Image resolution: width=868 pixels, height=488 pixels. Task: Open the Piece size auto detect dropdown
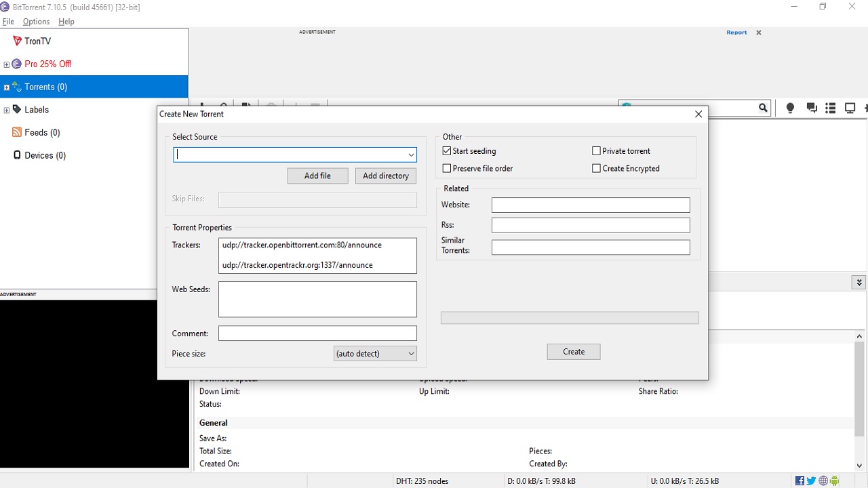click(x=376, y=353)
